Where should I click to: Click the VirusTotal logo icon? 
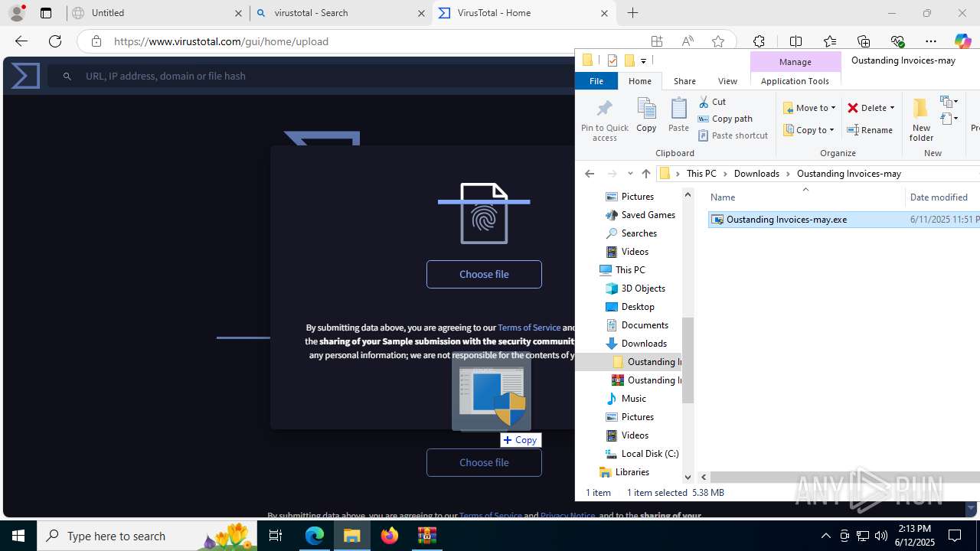pos(25,76)
